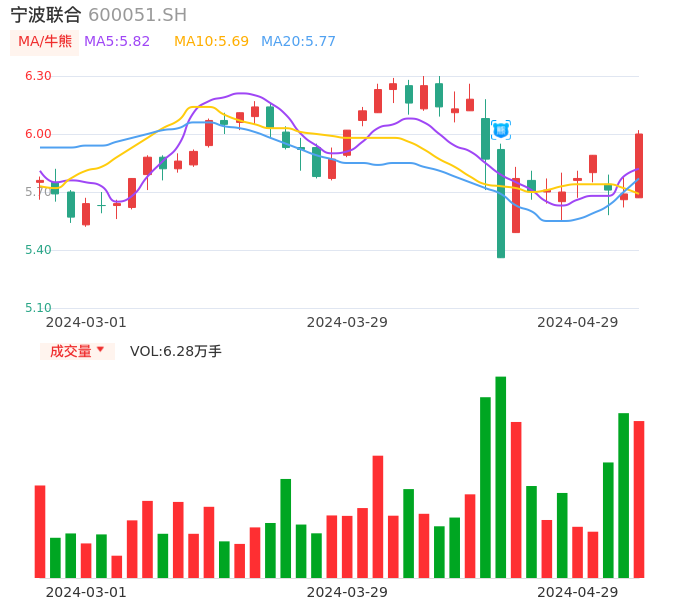Click the stock code 600051.SH
The height and width of the screenshot is (606, 686).
click(137, 15)
